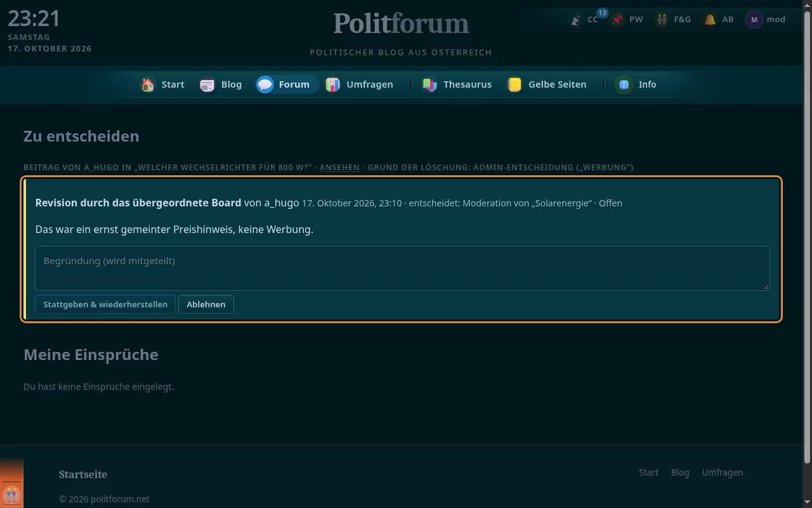Open the Blog nav item

(221, 84)
